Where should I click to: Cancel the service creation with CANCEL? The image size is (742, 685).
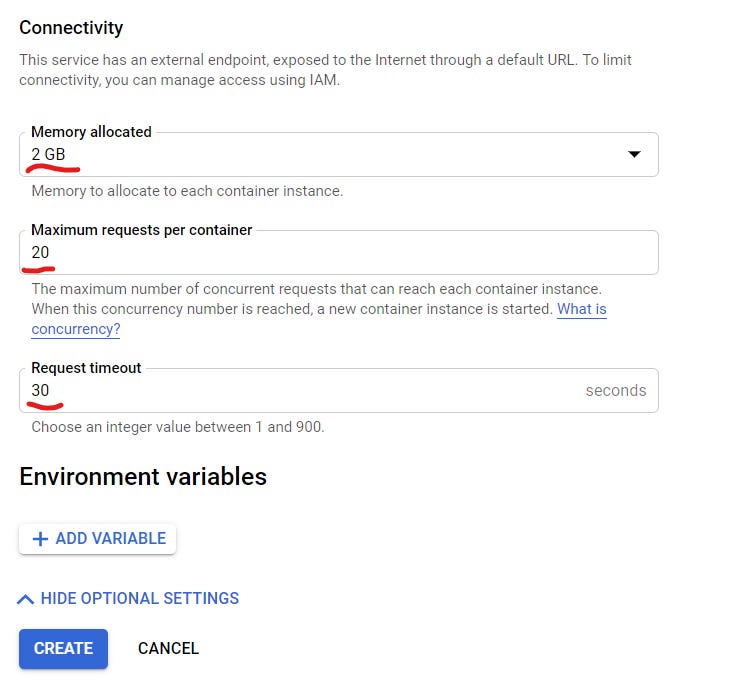pos(168,648)
